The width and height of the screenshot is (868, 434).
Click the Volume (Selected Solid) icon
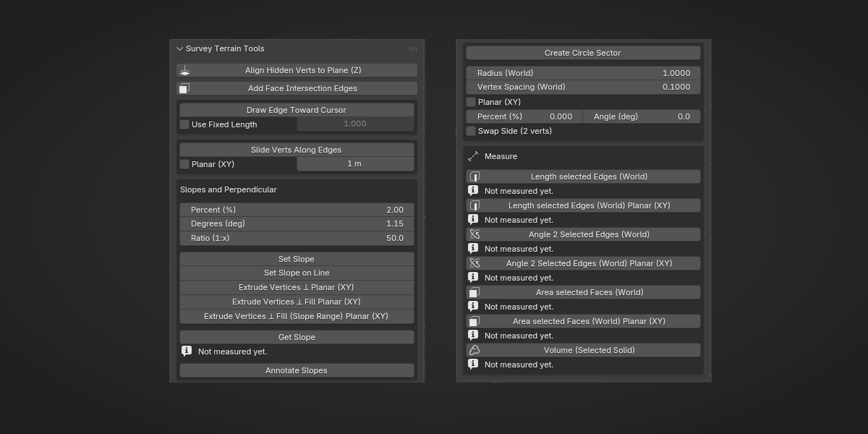click(475, 350)
